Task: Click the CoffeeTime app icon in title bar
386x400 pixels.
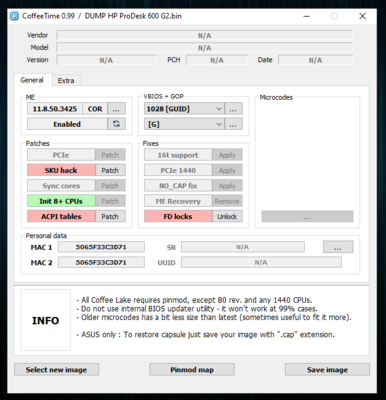Action: 14,16
